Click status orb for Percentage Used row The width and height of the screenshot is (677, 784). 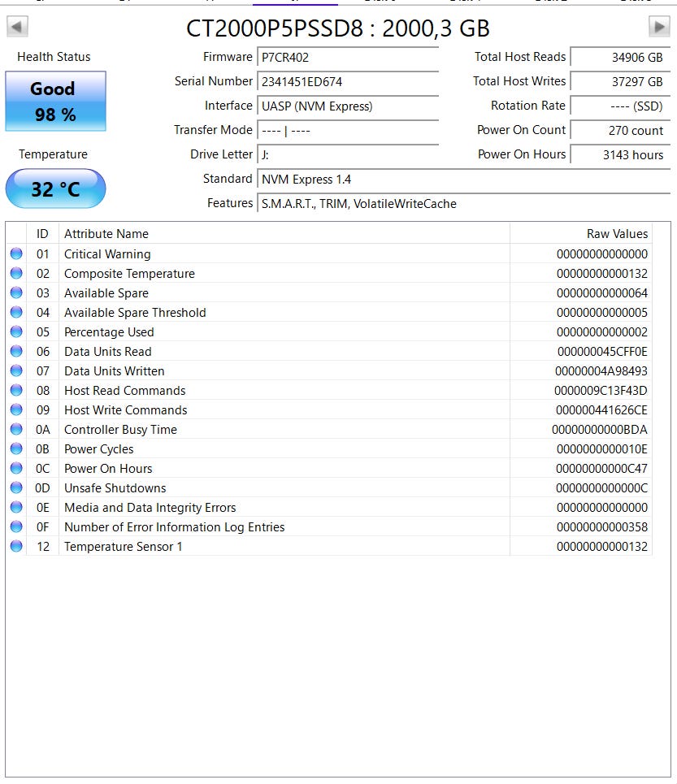tap(16, 331)
